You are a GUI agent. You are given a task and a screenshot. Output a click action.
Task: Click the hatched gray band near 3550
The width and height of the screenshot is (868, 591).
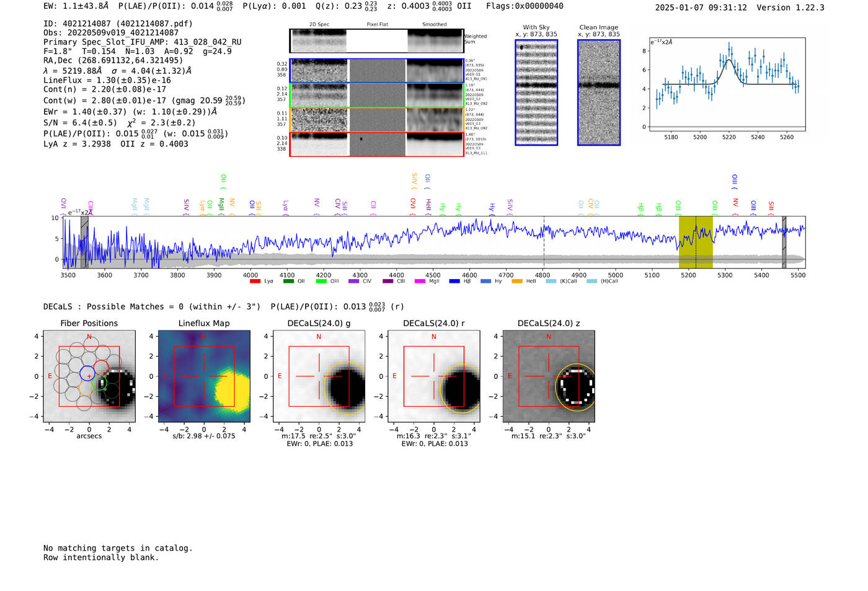coord(84,242)
